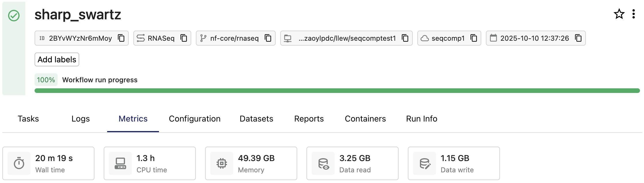The height and width of the screenshot is (183, 644).
Task: Click the 49.39 GB Memory card
Action: click(251, 163)
